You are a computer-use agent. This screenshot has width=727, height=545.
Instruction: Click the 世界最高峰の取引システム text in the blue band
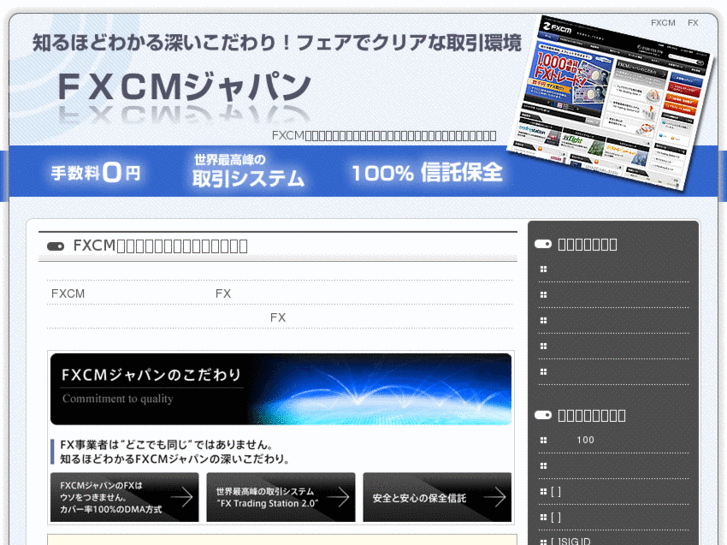coord(249,171)
